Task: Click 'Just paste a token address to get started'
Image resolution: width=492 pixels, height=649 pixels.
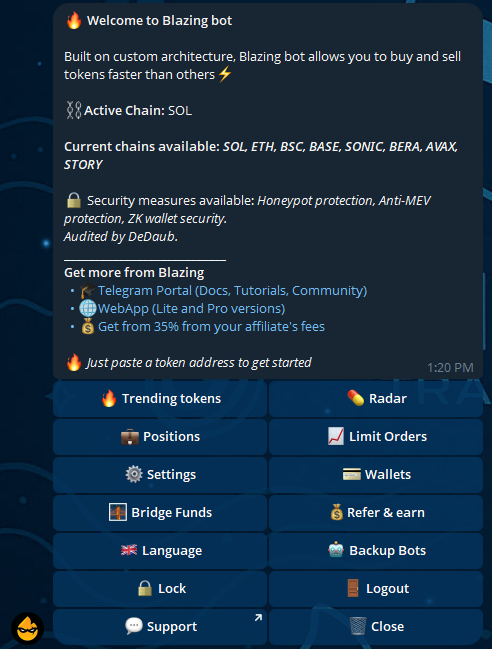Action: pos(199,363)
